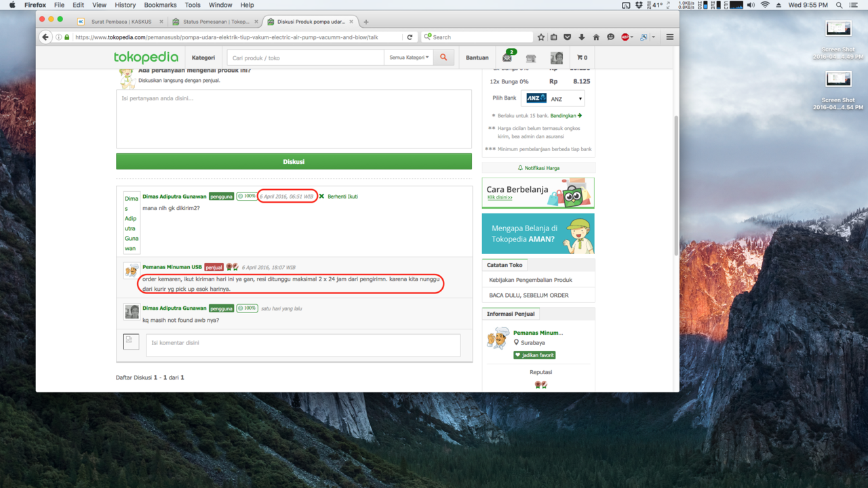868x488 pixels.
Task: Click the Bandingkan link
Action: tap(566, 116)
